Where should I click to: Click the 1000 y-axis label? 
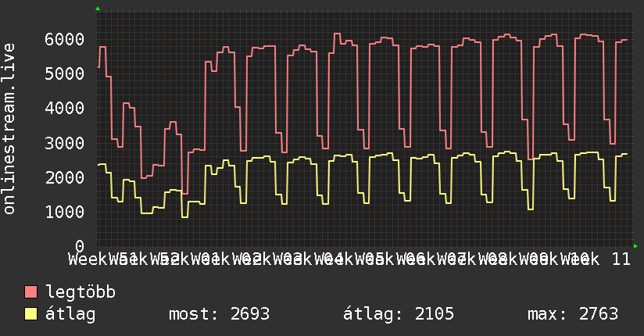click(65, 212)
